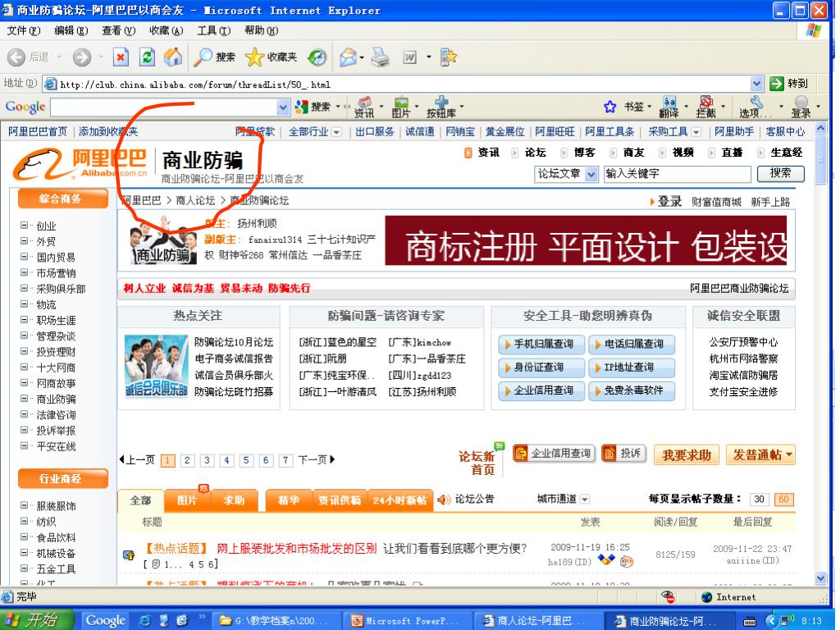Switch to the 精华 tab
This screenshot has width=840, height=630.
tap(289, 500)
